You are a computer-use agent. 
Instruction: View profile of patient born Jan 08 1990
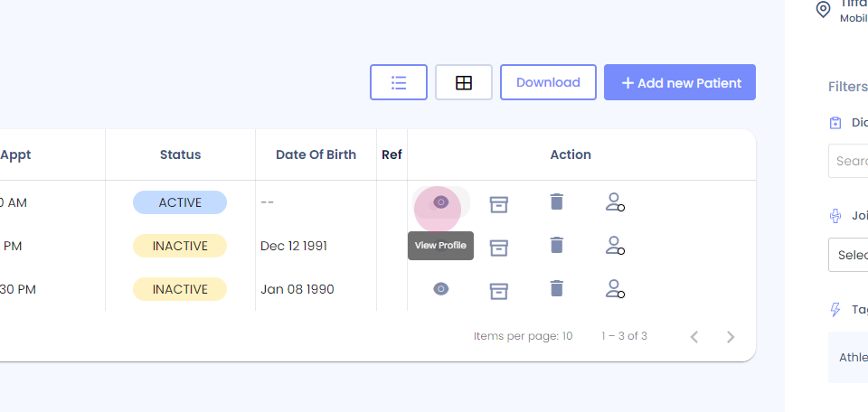coord(440,289)
